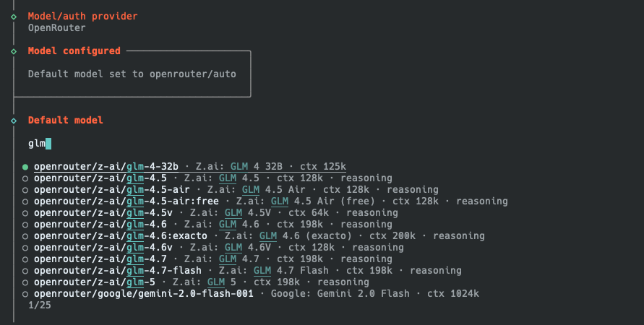This screenshot has height=325, width=644.
Task: Pick the glm-4.5v radio circle
Action: pyautogui.click(x=25, y=213)
